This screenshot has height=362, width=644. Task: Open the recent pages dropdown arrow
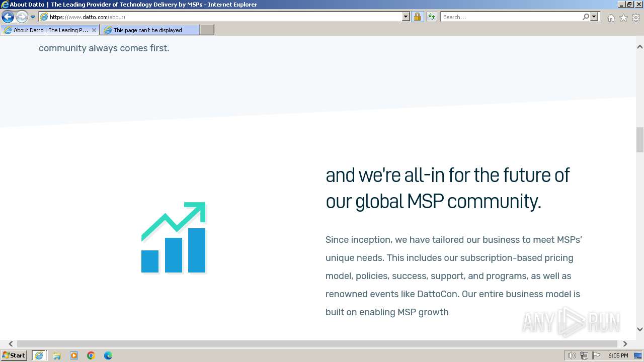pyautogui.click(x=33, y=17)
